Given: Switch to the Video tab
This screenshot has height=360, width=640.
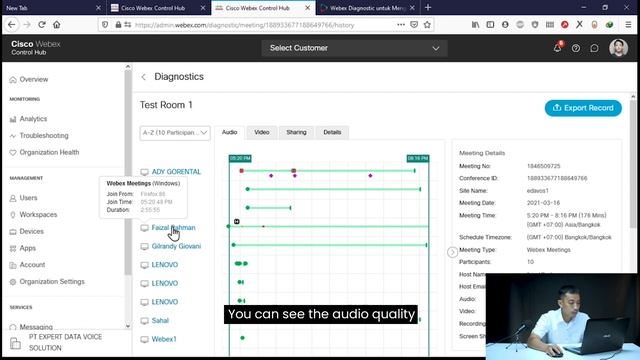Looking at the screenshot, I should point(262,132).
